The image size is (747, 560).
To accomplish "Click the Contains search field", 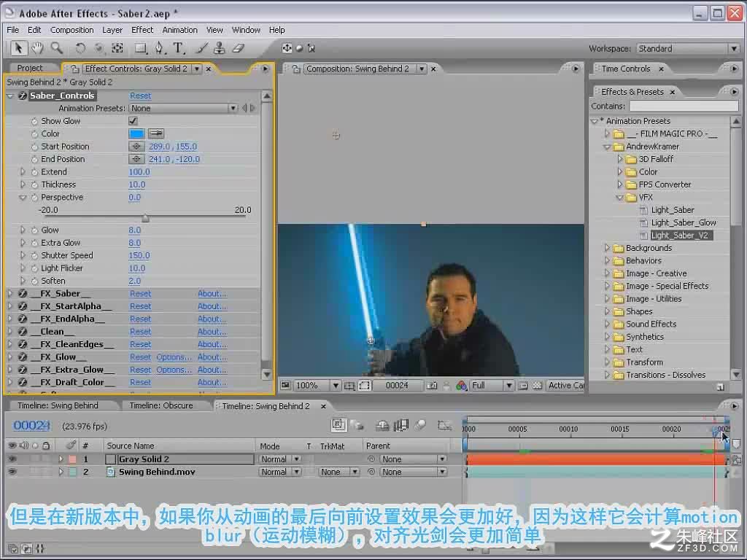I will [684, 106].
